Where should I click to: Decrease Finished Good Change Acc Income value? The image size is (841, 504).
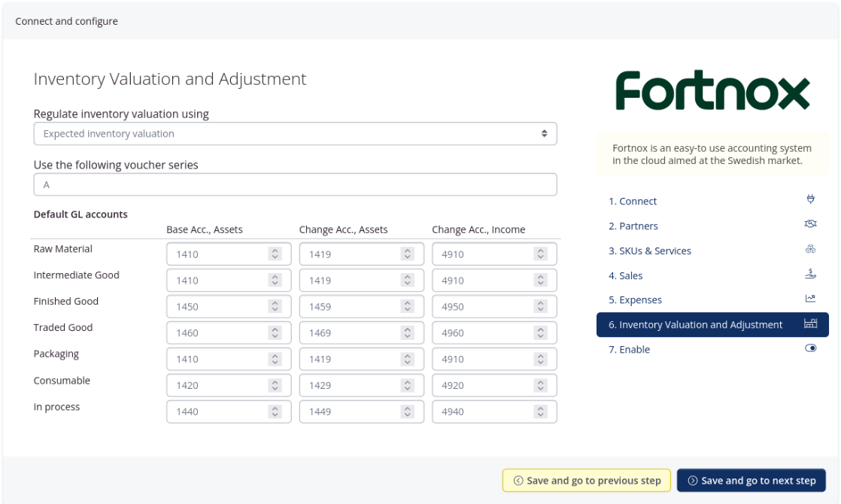(539, 309)
